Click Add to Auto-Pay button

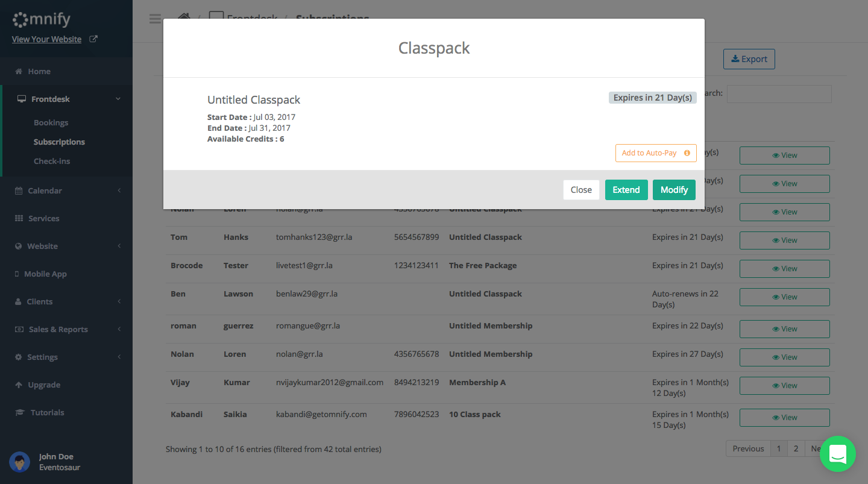tap(656, 153)
